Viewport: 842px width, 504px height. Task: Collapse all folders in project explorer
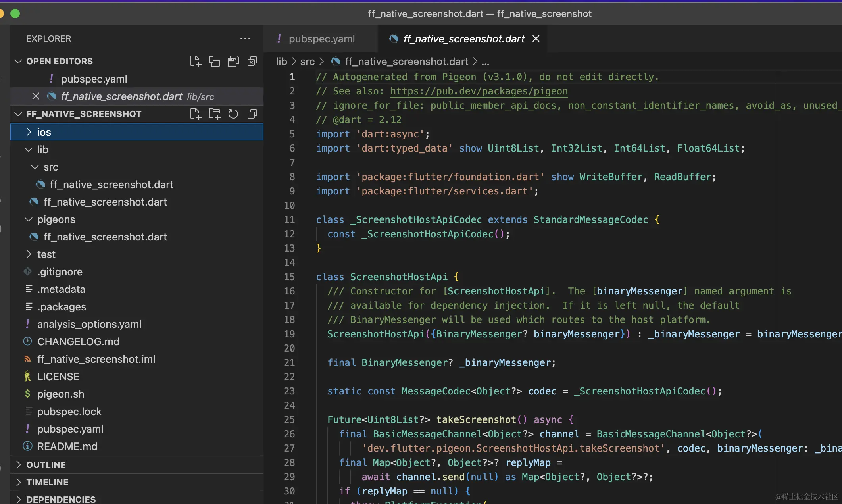tap(252, 114)
